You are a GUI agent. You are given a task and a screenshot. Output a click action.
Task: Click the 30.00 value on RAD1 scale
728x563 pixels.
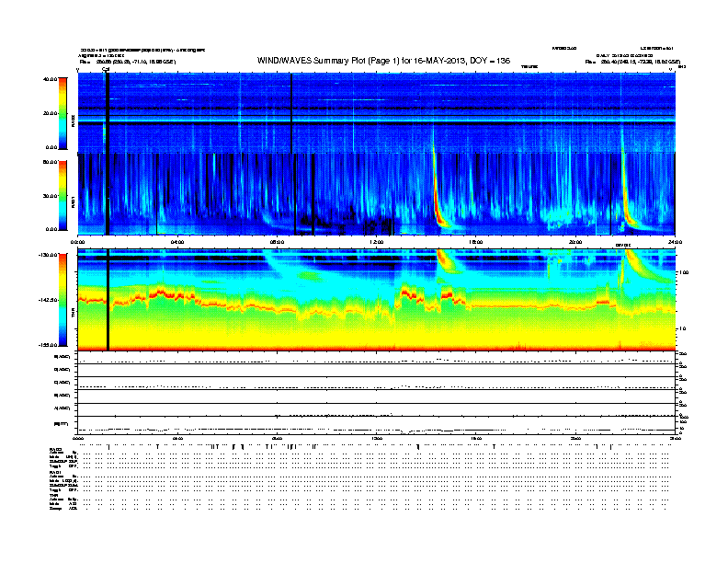[50, 196]
